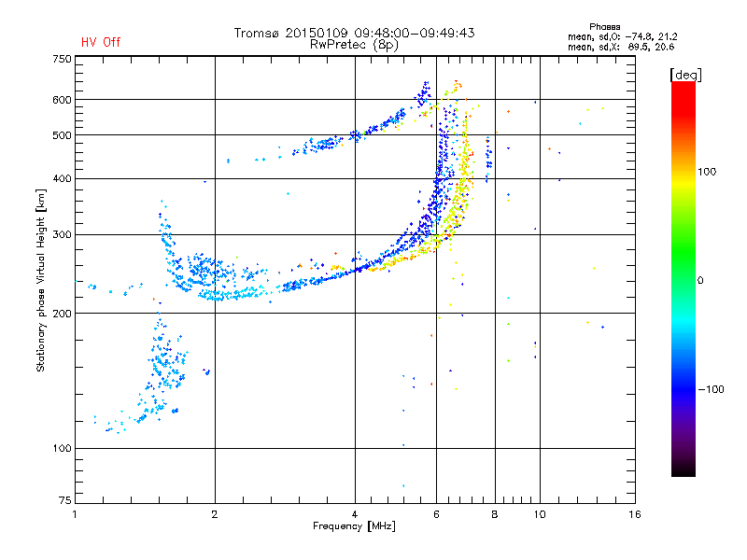Click the y-axis tick label '100'
This screenshot has width=747, height=560.
coord(63,449)
